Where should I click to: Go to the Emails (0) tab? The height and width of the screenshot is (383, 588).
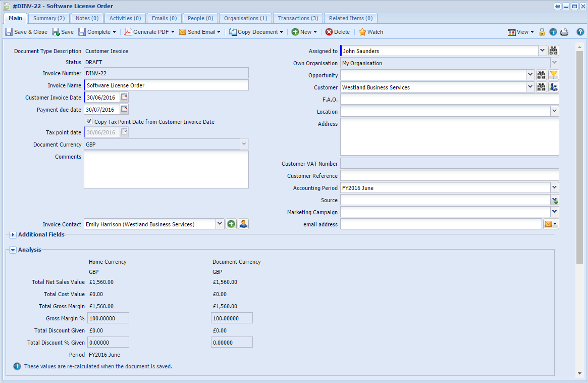click(164, 18)
